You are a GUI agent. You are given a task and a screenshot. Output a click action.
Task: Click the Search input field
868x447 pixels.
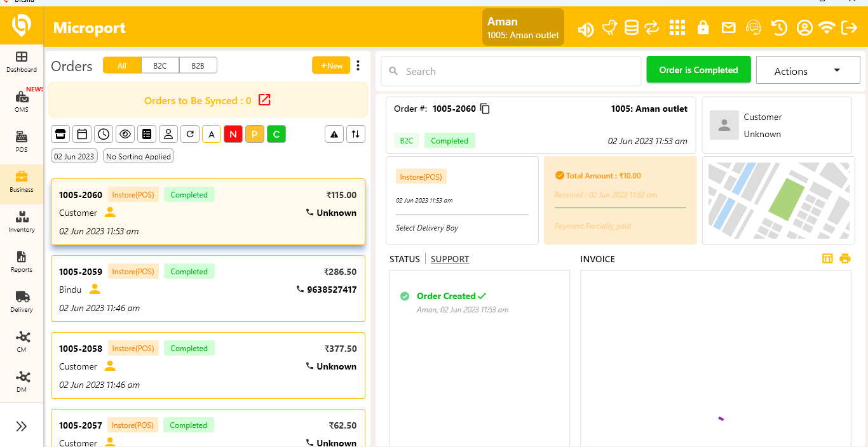point(511,71)
